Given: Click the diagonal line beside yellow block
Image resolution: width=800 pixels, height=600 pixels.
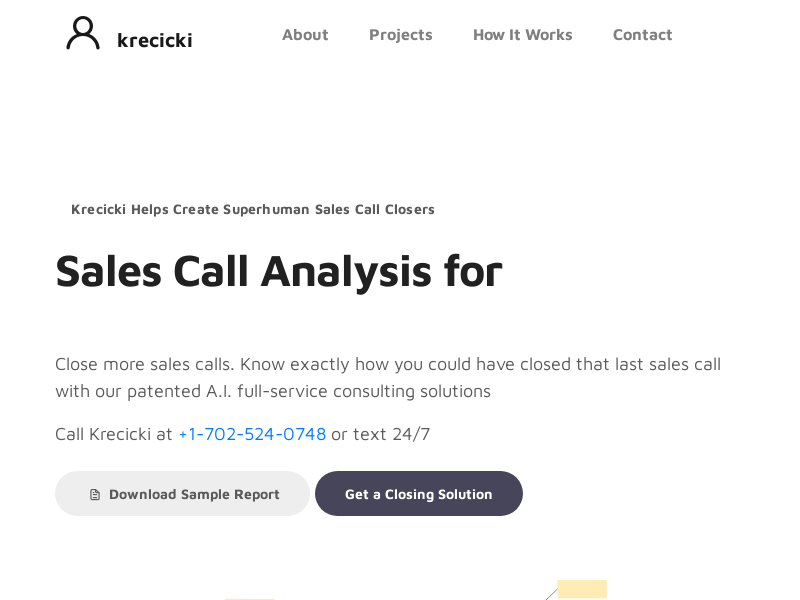Looking at the screenshot, I should [551, 594].
